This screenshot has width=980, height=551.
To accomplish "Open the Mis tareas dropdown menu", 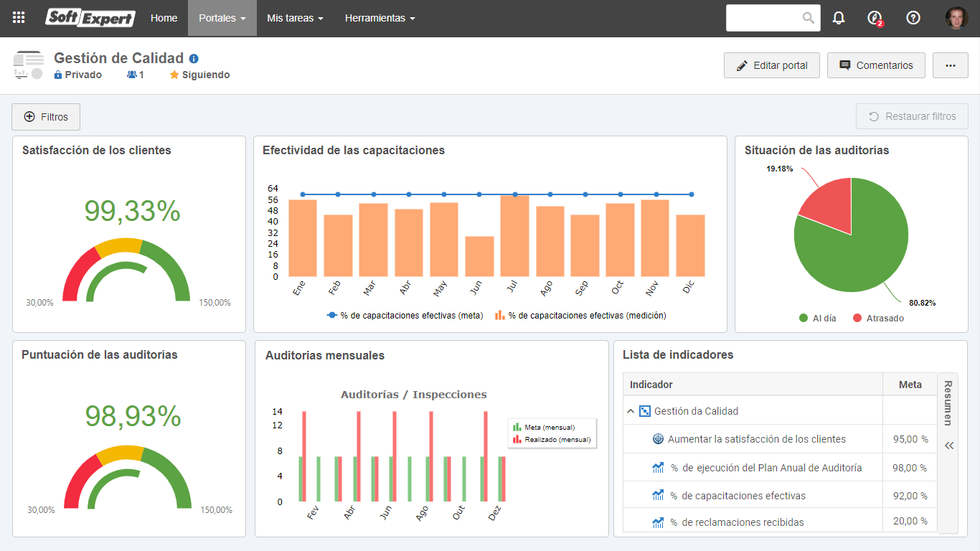I will 295,18.
